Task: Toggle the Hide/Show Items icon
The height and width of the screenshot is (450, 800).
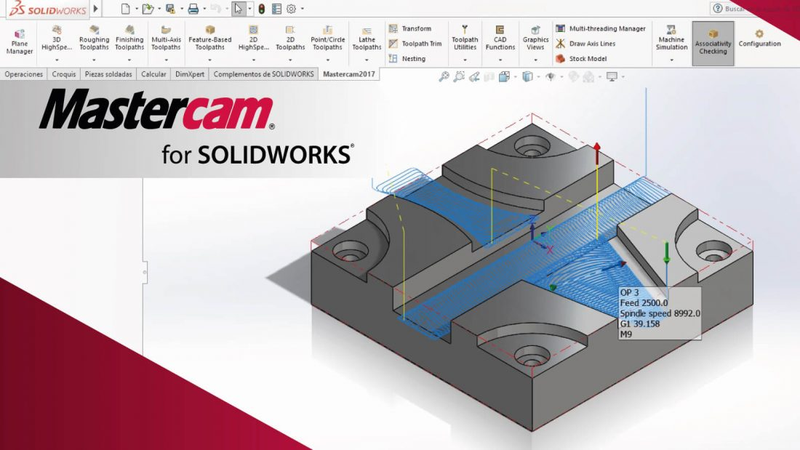Action: pyautogui.click(x=551, y=77)
